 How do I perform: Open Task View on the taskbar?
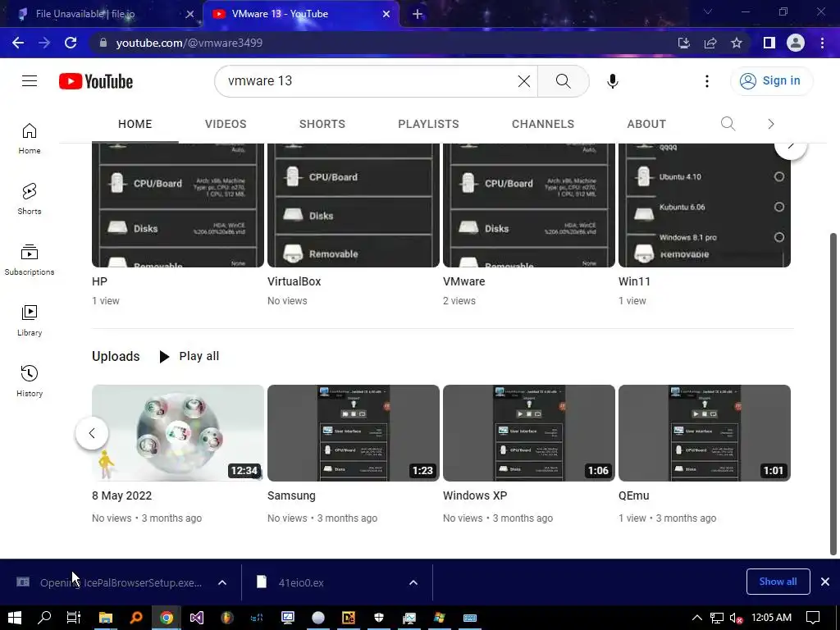[73, 618]
